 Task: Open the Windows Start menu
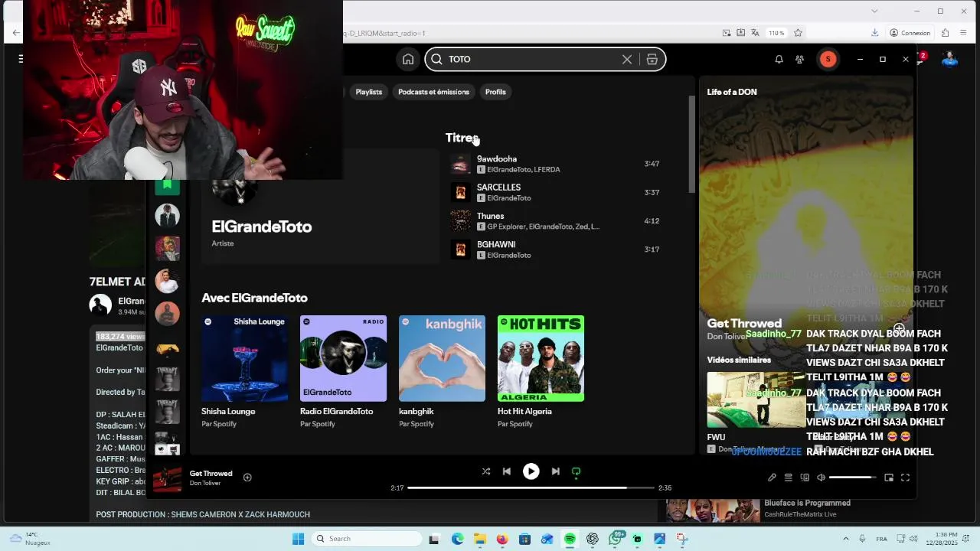298,539
